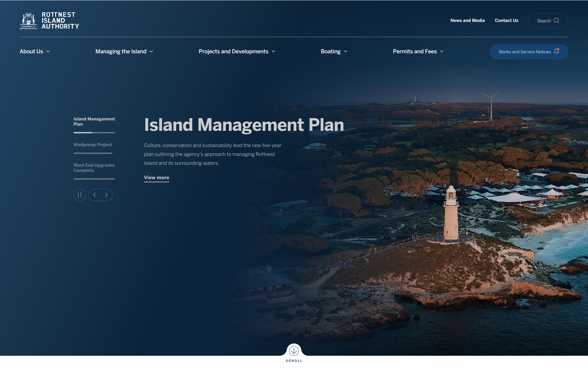Click the scroll down arrow icon
Screen dimensions: 588x368
[x=294, y=351]
